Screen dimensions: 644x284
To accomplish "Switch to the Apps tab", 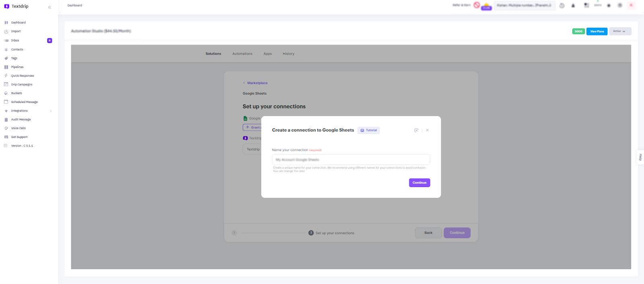I will [268, 54].
